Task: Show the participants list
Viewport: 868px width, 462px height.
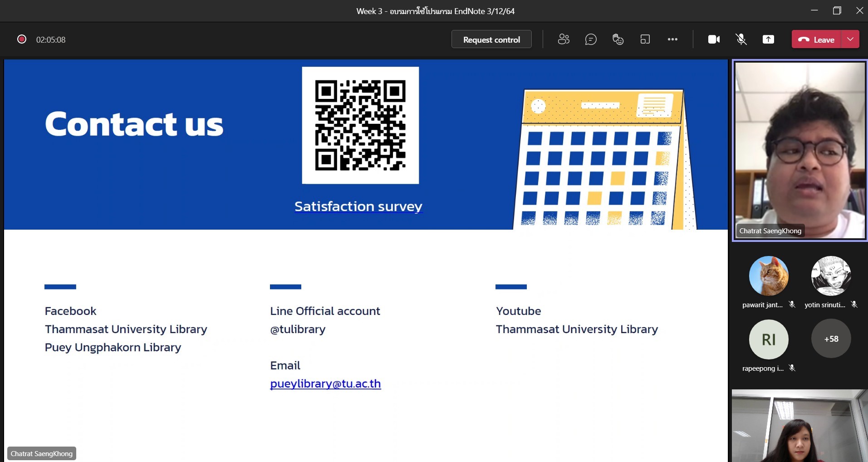Action: coord(564,39)
